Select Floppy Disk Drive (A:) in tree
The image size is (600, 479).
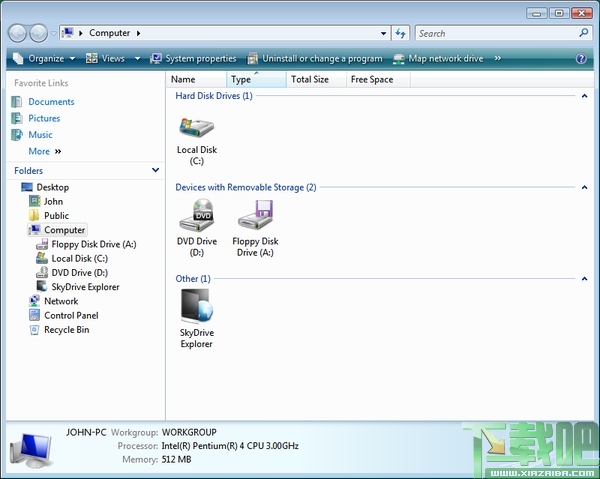94,244
